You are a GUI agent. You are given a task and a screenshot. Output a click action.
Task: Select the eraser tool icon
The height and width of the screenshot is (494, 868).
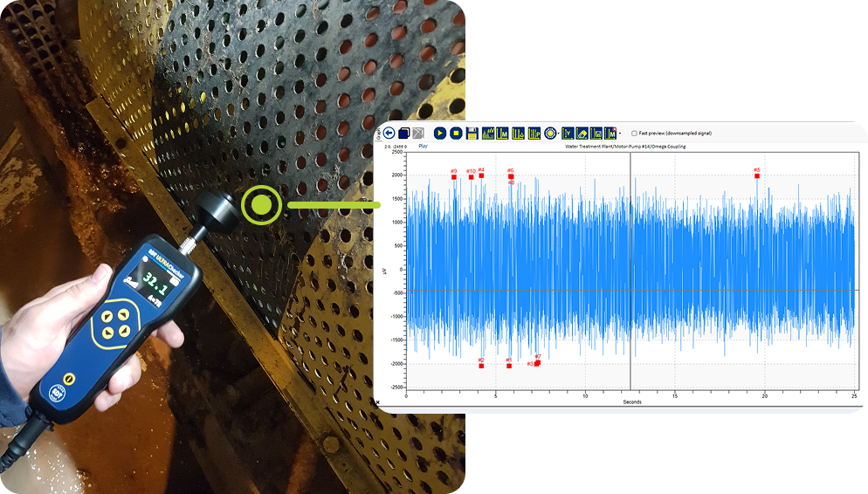[582, 134]
